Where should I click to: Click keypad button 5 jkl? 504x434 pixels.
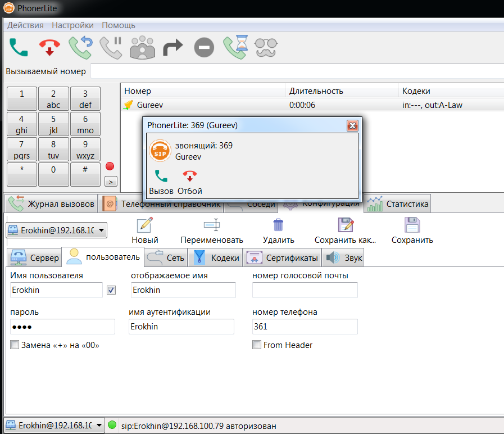[53, 124]
